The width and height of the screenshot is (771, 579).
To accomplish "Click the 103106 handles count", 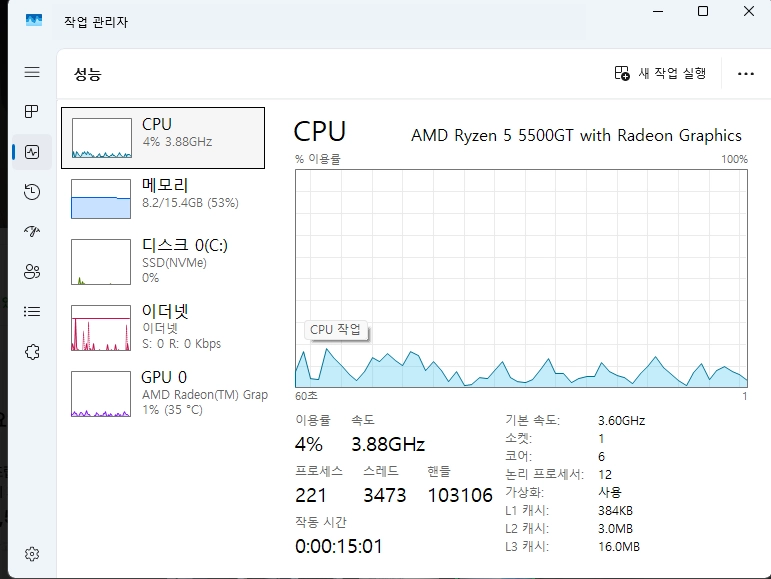I will click(460, 495).
